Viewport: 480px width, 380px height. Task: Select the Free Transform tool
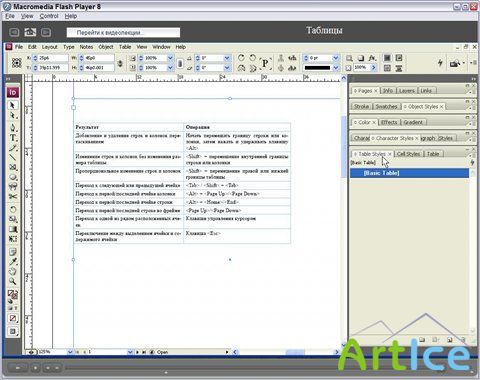pyautogui.click(x=13, y=239)
